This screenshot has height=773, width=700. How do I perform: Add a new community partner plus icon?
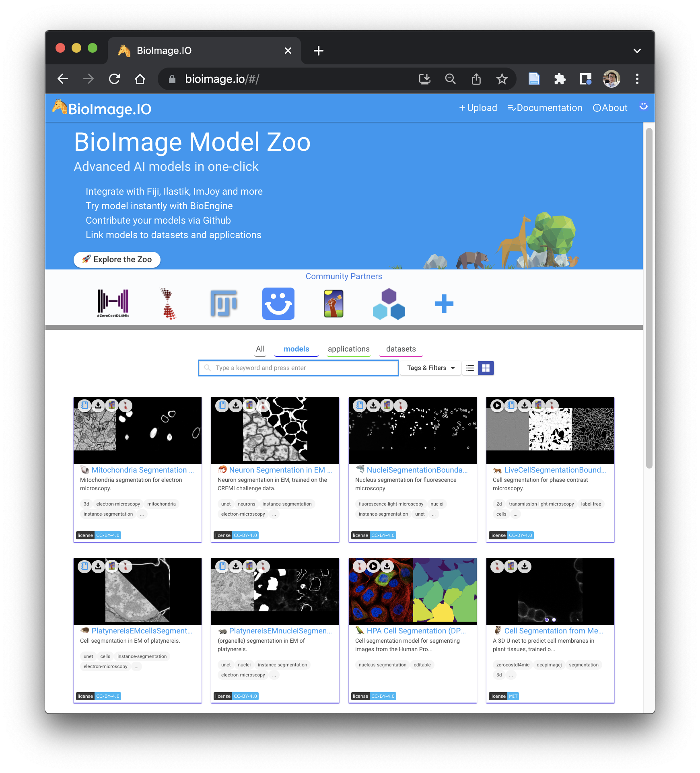[444, 304]
